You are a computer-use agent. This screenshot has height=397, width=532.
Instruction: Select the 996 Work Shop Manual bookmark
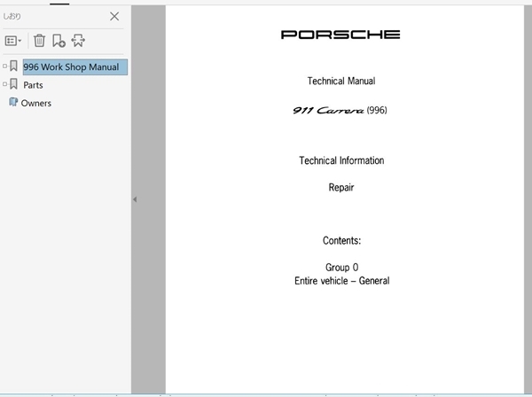point(75,67)
